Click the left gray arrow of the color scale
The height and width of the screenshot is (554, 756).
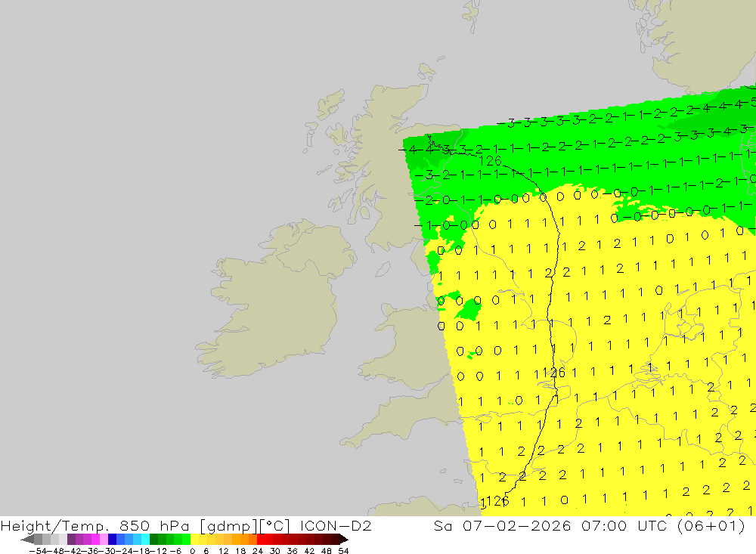pyautogui.click(x=27, y=540)
